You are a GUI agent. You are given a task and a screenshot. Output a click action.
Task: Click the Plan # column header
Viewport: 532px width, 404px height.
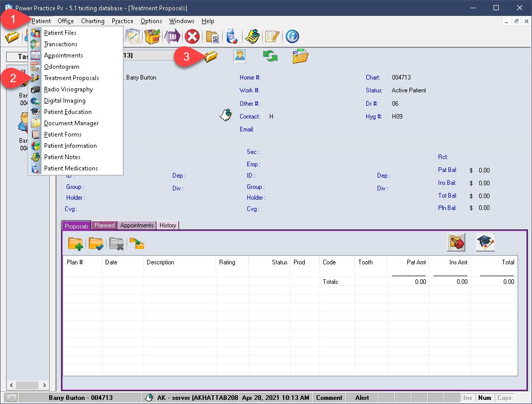tap(82, 262)
